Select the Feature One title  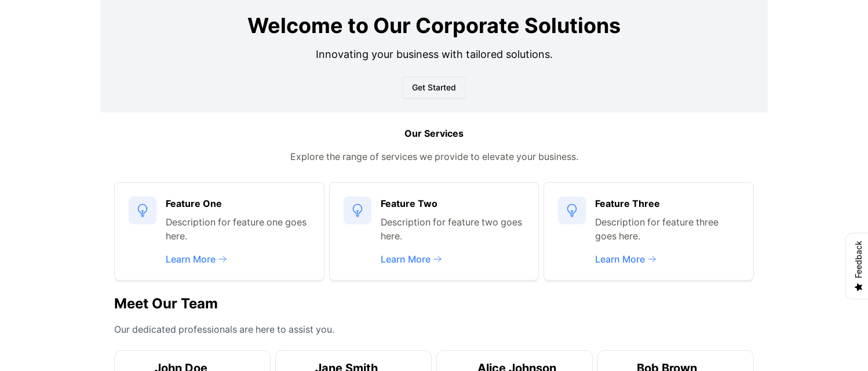pyautogui.click(x=194, y=203)
